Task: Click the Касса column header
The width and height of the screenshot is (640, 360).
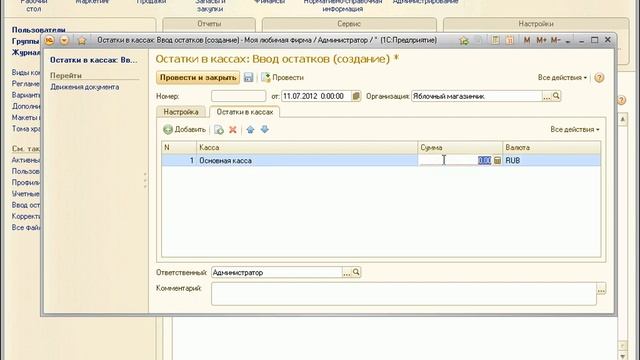Action: click(307, 147)
